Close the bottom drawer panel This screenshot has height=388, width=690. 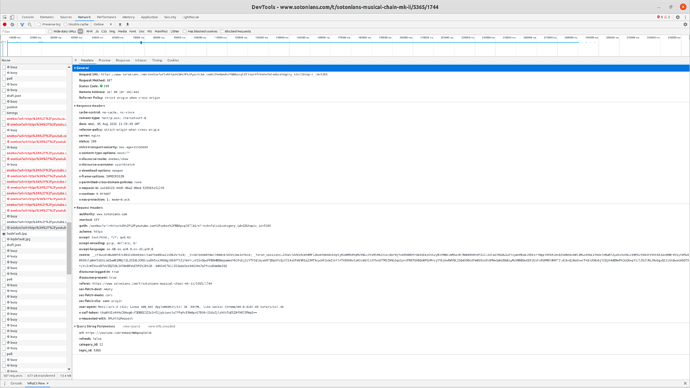point(685,384)
